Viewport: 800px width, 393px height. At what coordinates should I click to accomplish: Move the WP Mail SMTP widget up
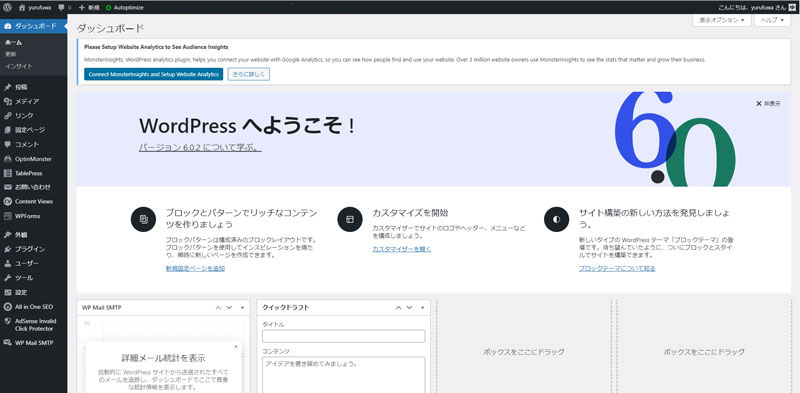[x=218, y=308]
